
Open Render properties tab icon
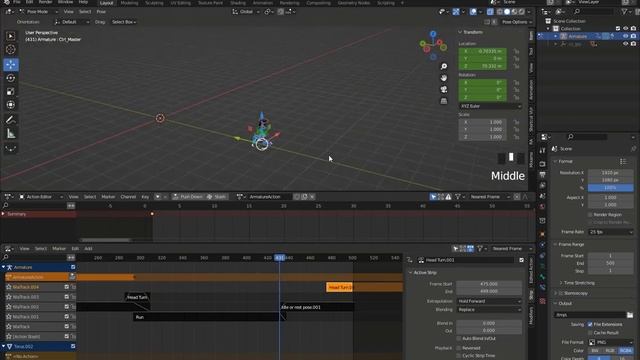point(542,164)
